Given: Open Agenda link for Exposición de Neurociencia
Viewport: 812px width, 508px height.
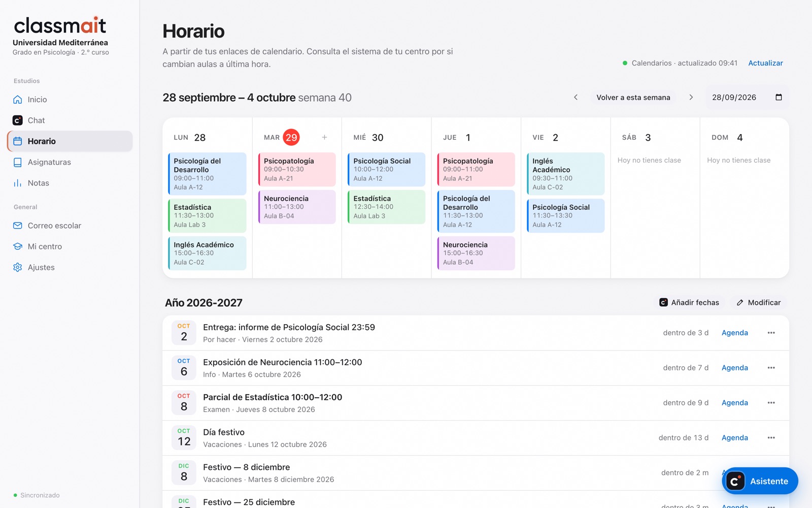Looking at the screenshot, I should pyautogui.click(x=734, y=368).
